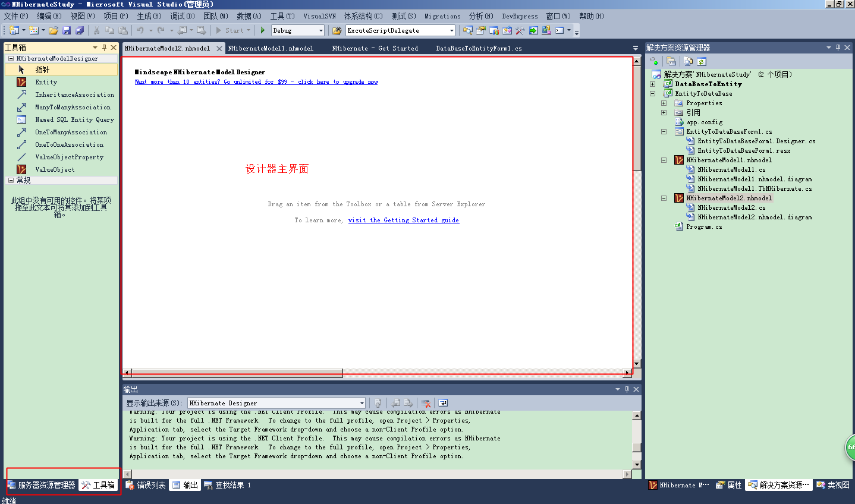Click the Find in Files icon beside Debug
855x504 pixels.
[337, 30]
